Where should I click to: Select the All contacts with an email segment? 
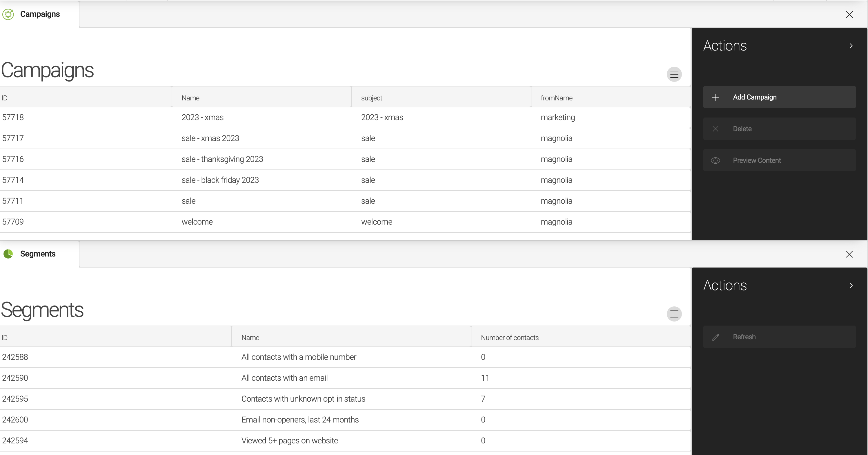coord(284,378)
